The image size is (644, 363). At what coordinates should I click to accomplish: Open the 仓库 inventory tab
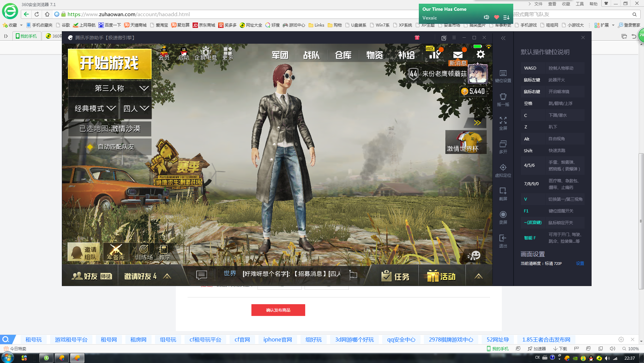tap(343, 55)
